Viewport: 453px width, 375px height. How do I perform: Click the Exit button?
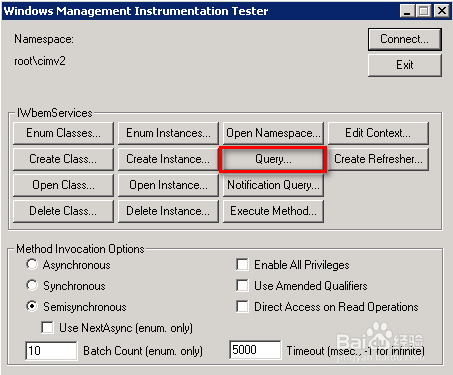(x=405, y=65)
